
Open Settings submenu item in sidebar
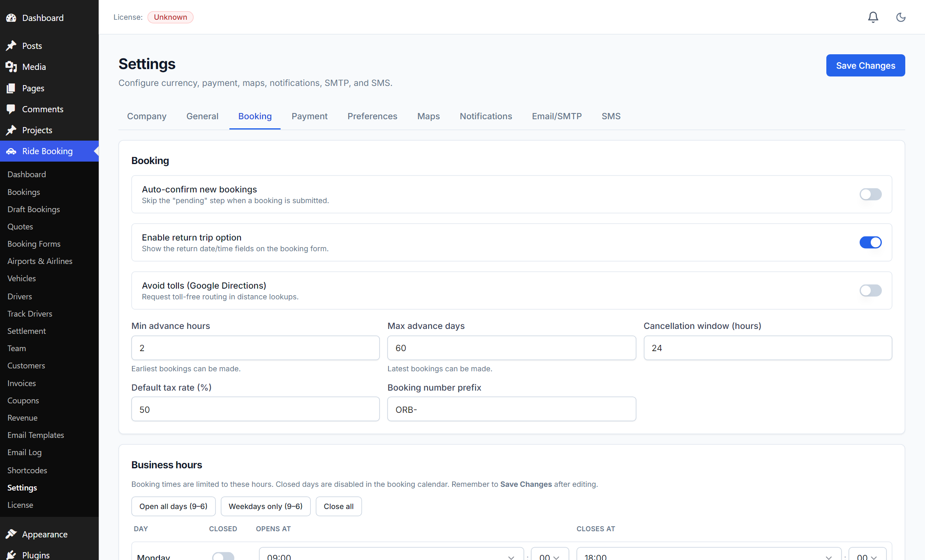[22, 488]
